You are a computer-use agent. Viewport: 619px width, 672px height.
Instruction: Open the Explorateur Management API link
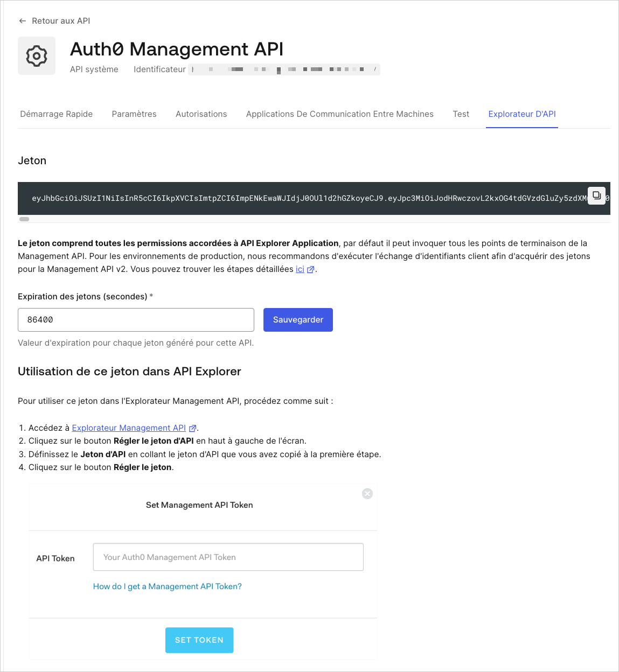pos(128,428)
